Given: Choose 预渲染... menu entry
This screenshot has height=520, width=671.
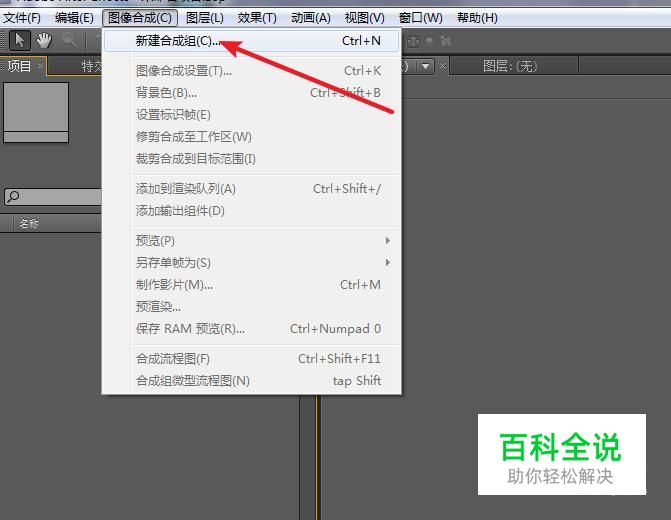Looking at the screenshot, I should point(252,306).
